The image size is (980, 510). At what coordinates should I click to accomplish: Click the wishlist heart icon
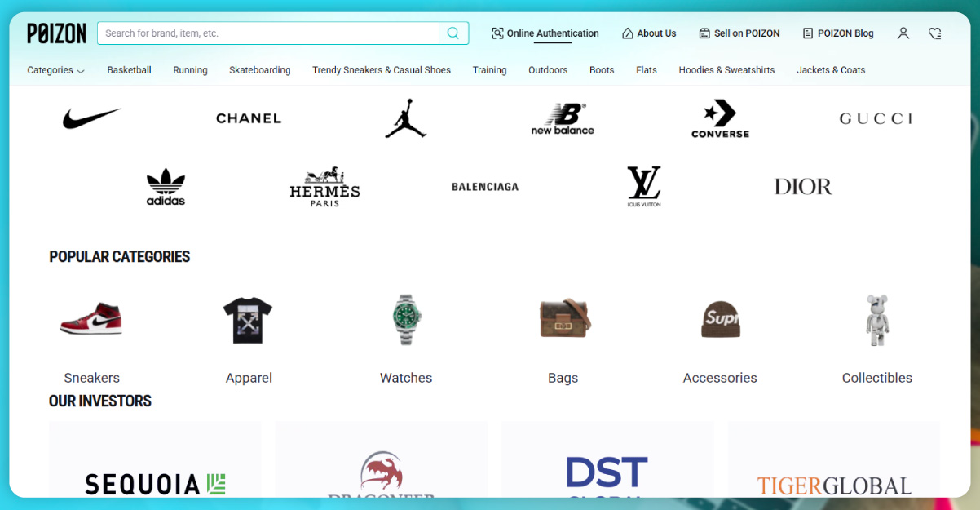coord(934,33)
